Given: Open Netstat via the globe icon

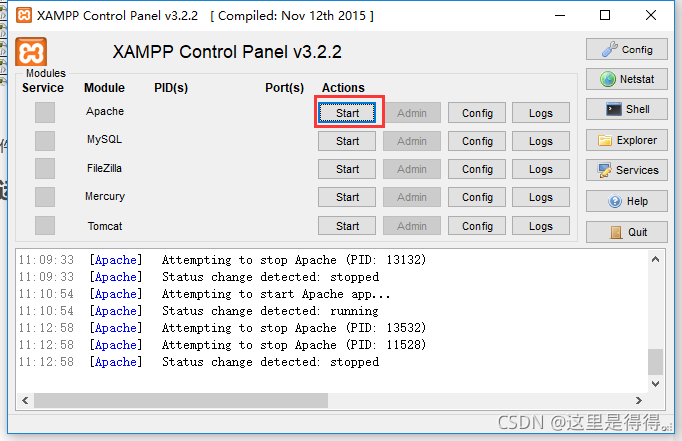Looking at the screenshot, I should (x=626, y=79).
